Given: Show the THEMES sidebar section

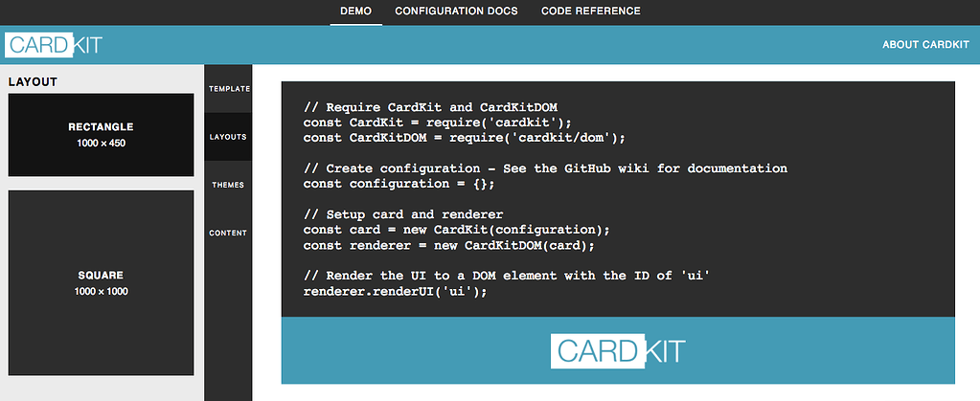Looking at the screenshot, I should [x=228, y=185].
